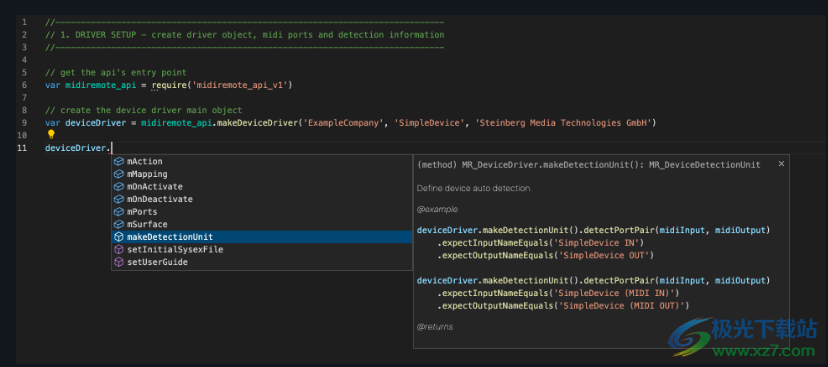Choose mOnDeactivate from the suggestions
This screenshot has width=828, height=367.
click(x=262, y=199)
